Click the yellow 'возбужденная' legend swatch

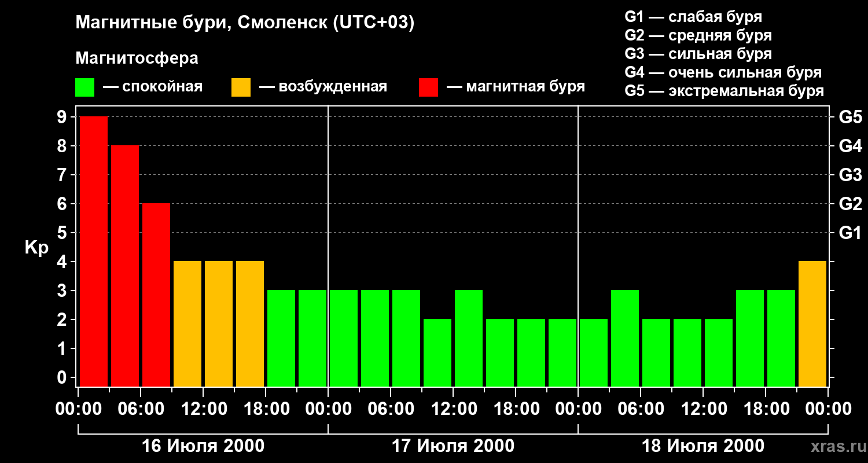pyautogui.click(x=241, y=87)
